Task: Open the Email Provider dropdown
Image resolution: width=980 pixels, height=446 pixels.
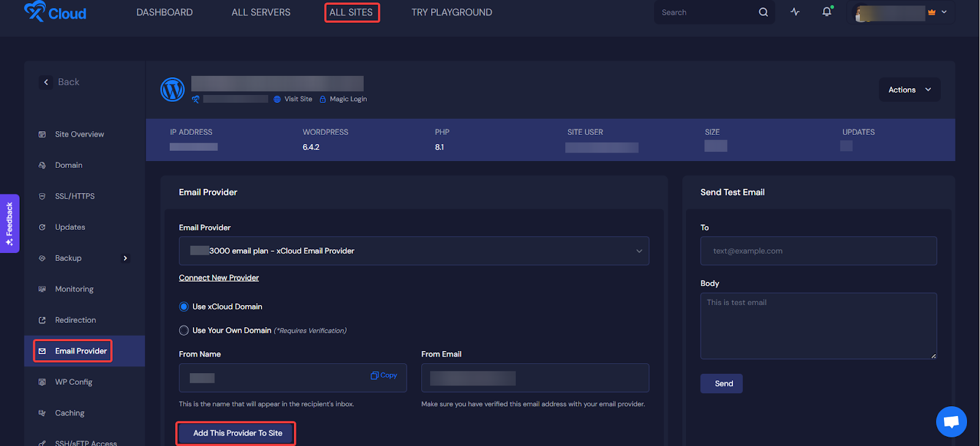Action: tap(414, 251)
